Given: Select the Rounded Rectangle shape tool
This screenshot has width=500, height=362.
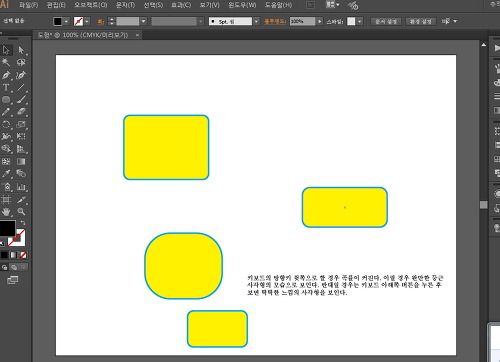Looking at the screenshot, I should coord(6,100).
